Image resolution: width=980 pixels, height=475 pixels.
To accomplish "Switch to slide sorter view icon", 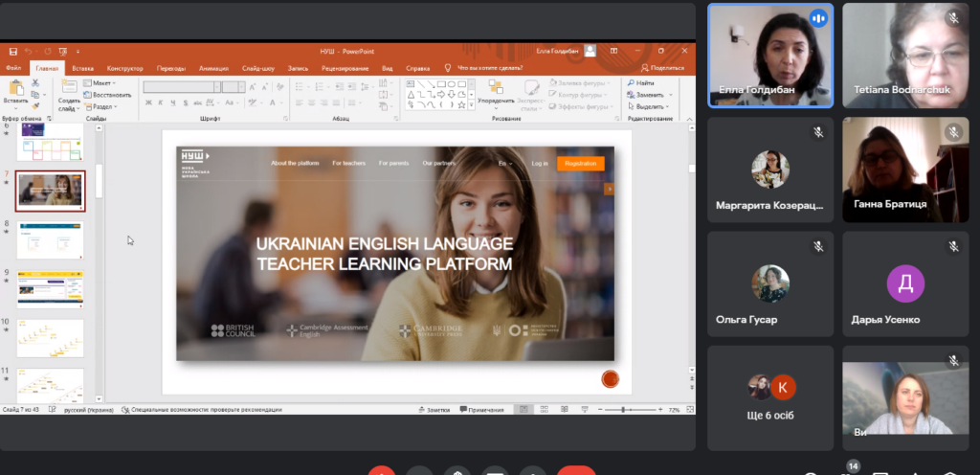I will pyautogui.click(x=543, y=410).
